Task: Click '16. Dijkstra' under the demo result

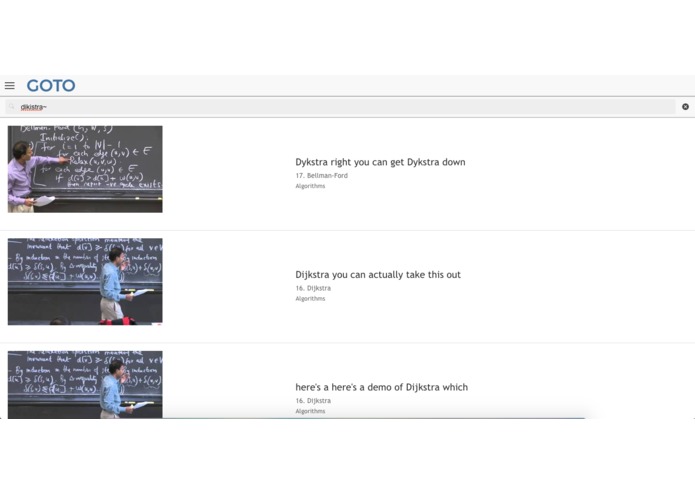Action: (313, 401)
